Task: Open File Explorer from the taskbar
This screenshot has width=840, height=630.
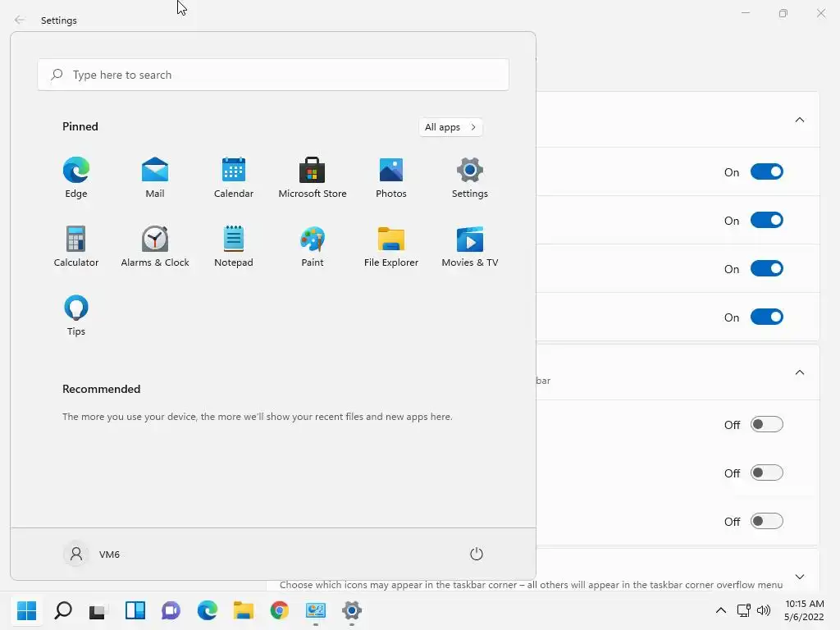Action: coord(243,610)
